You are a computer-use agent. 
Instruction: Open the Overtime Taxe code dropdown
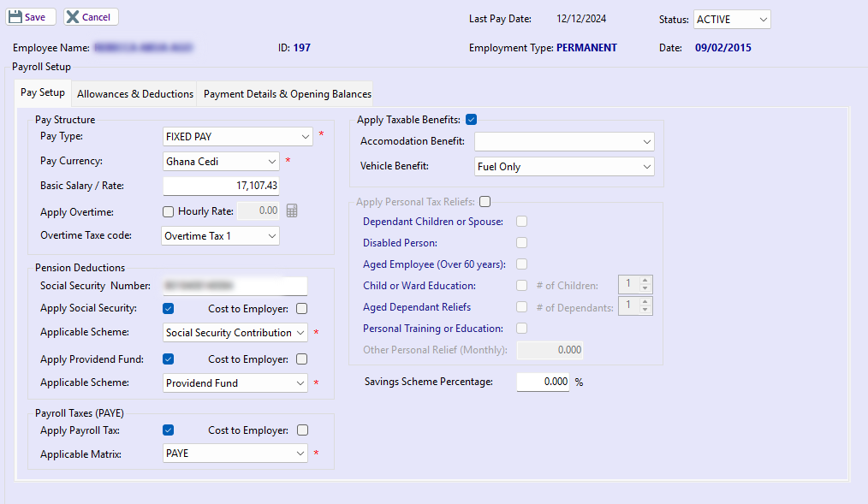point(221,235)
